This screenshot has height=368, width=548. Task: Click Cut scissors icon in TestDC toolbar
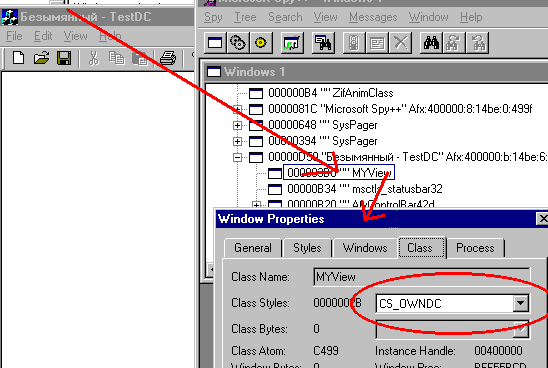(x=93, y=58)
